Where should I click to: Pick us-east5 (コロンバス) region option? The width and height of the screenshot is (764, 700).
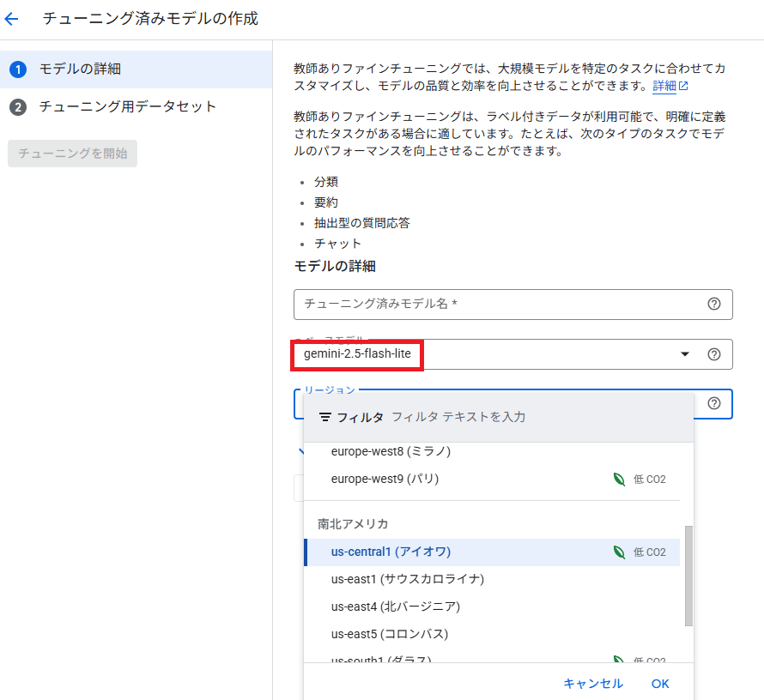click(390, 634)
